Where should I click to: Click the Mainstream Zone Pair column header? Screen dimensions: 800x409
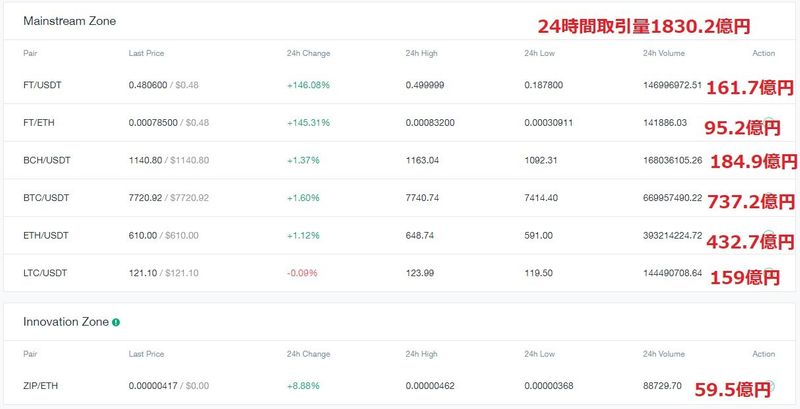coord(31,53)
